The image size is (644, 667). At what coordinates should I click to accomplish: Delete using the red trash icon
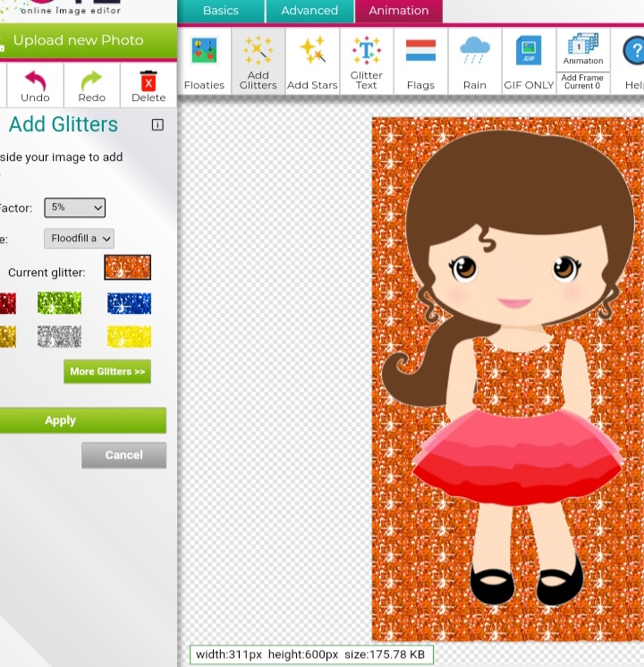148,85
